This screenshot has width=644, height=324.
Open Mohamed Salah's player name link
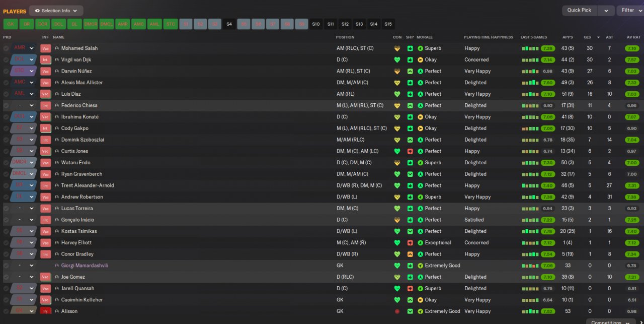pyautogui.click(x=79, y=48)
